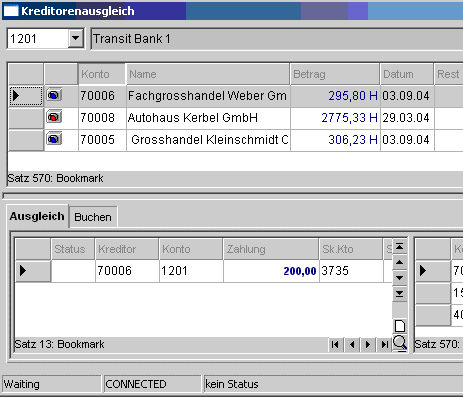The height and width of the screenshot is (397, 463).
Task: Go to previous record in bottom navigator
Action: [352, 344]
